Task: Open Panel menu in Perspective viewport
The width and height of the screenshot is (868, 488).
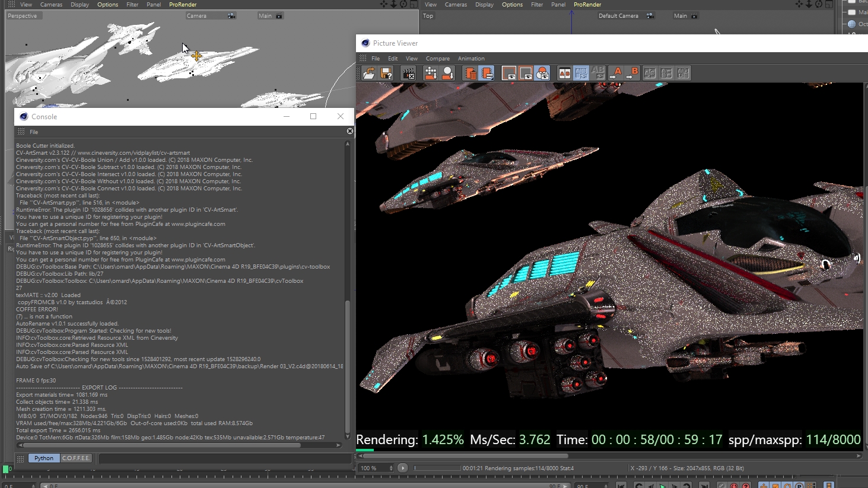Action: [x=154, y=5]
